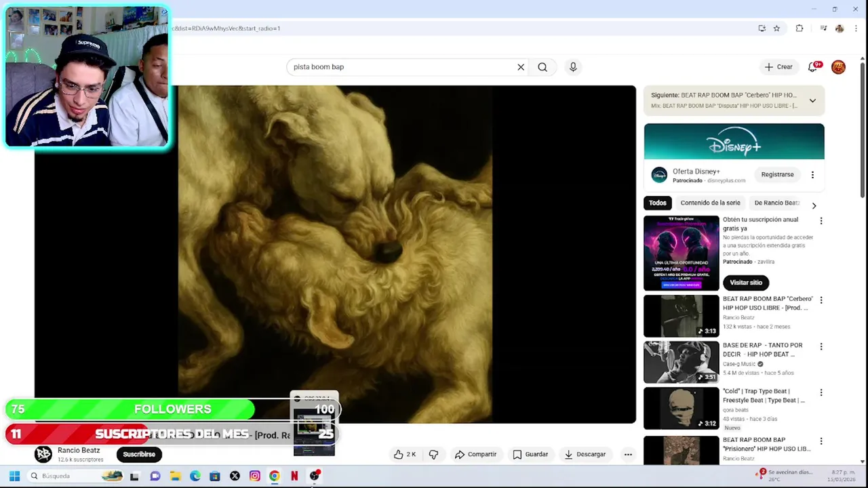Click Visitar sitio button
This screenshot has height=488, width=868.
click(746, 283)
